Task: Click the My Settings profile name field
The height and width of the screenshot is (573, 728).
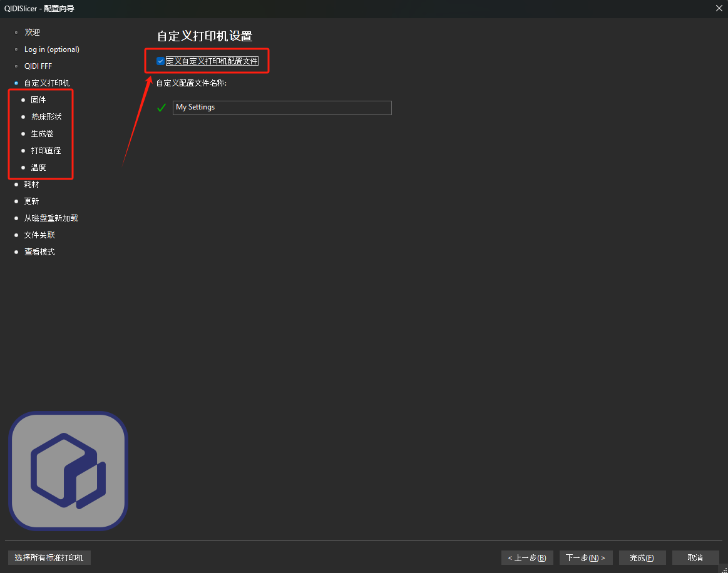Action: click(282, 108)
